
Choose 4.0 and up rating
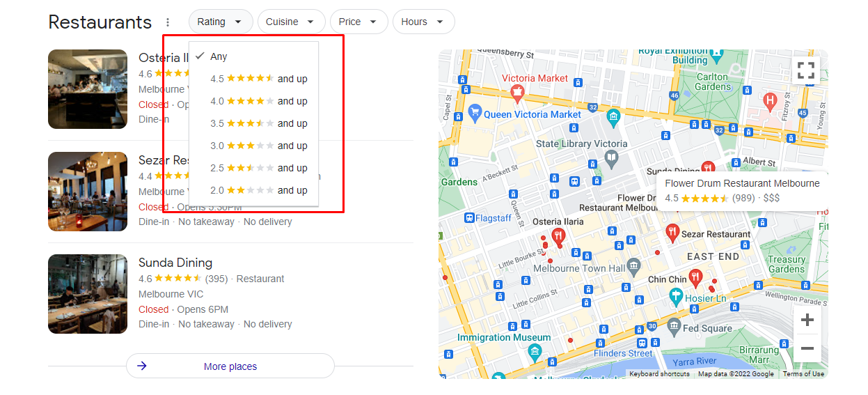coord(253,101)
